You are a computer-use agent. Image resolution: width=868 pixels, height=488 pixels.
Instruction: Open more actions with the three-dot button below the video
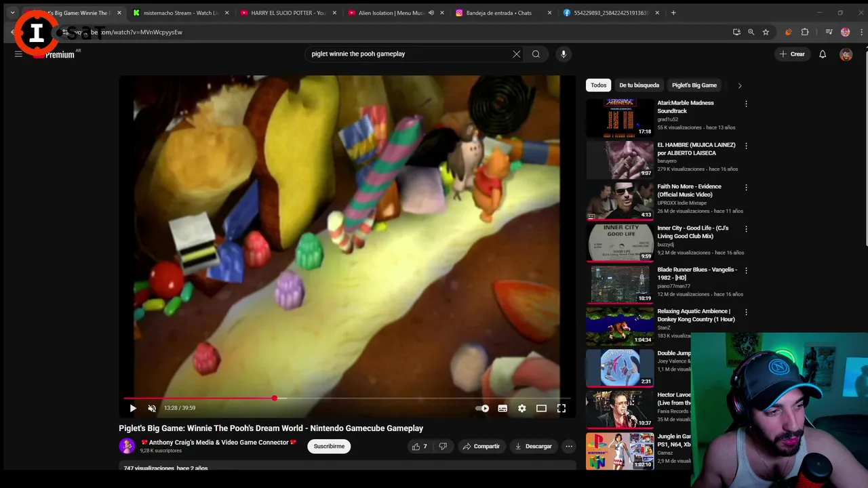point(569,446)
